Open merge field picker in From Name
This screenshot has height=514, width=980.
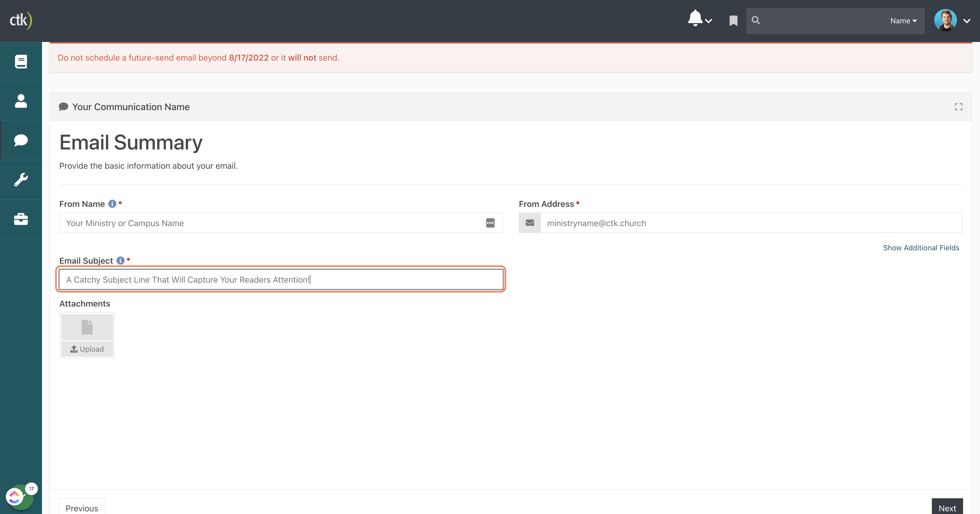(x=490, y=223)
